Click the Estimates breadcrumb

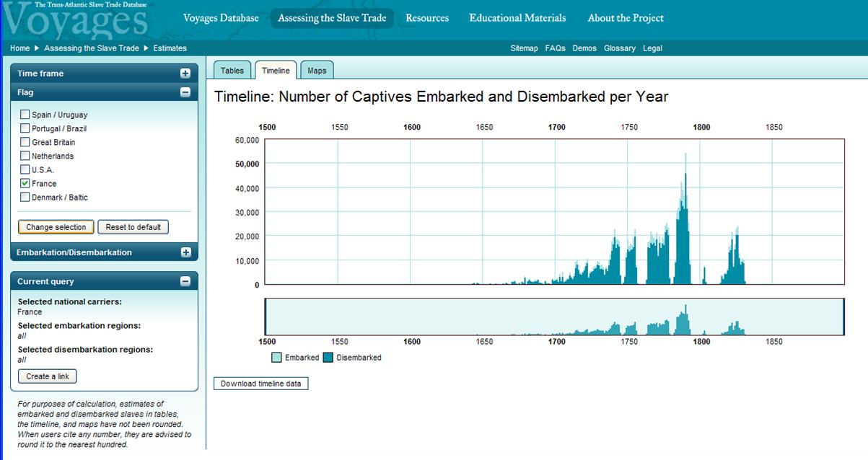point(170,48)
